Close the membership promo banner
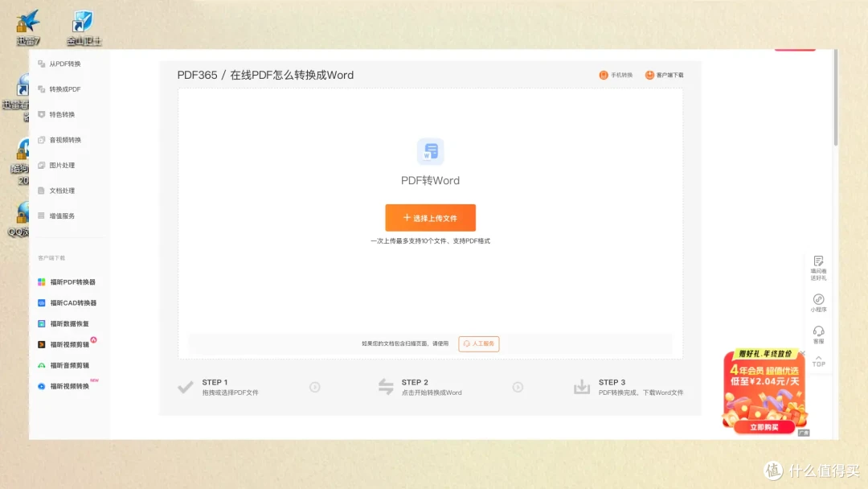This screenshot has width=868, height=489. tap(802, 353)
